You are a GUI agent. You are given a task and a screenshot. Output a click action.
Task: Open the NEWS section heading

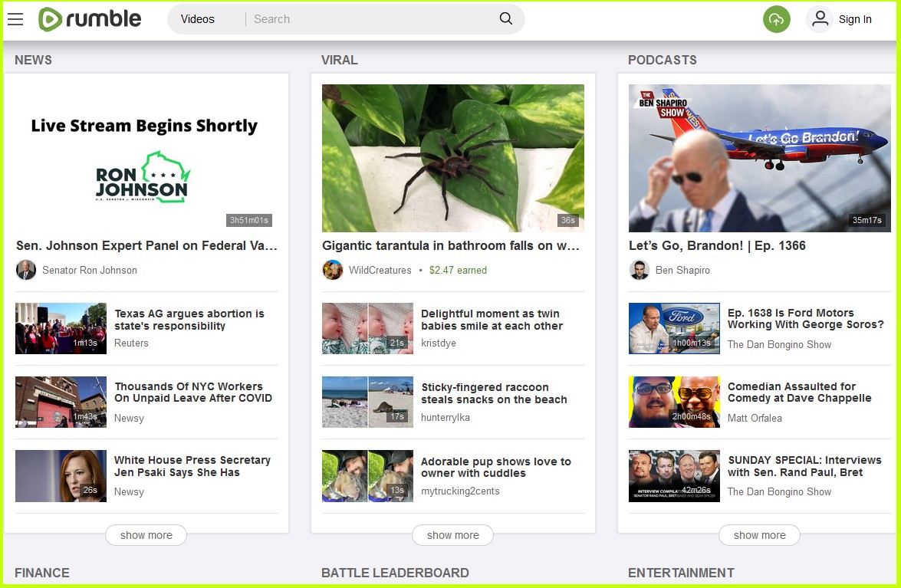[x=33, y=60]
